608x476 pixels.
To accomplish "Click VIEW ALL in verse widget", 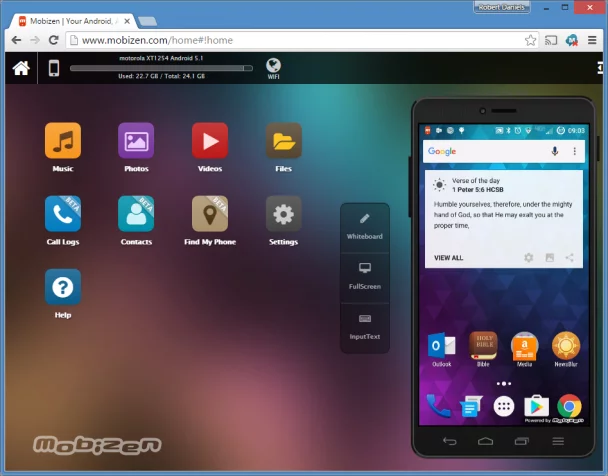I will 449,258.
